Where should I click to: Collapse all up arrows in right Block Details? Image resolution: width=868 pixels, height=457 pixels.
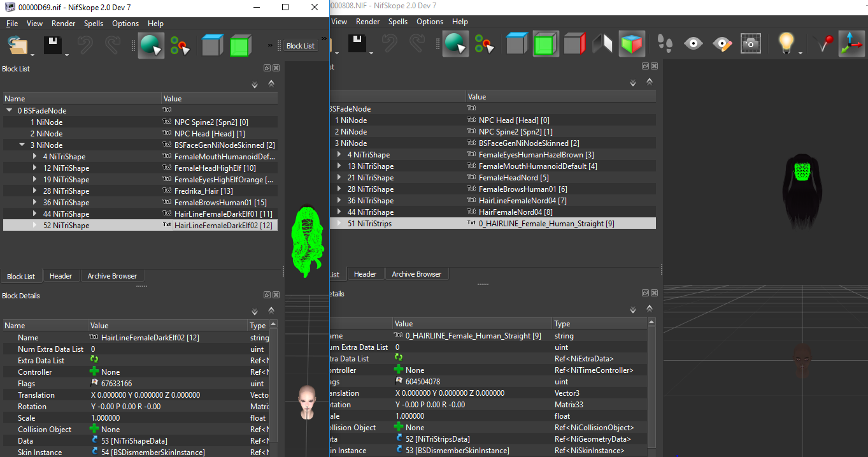tap(650, 309)
